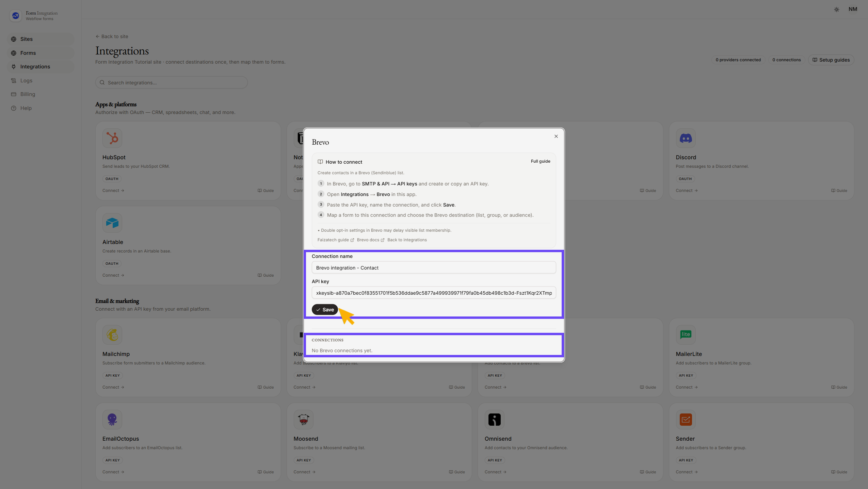Click Connect on the Sender card

click(x=687, y=472)
